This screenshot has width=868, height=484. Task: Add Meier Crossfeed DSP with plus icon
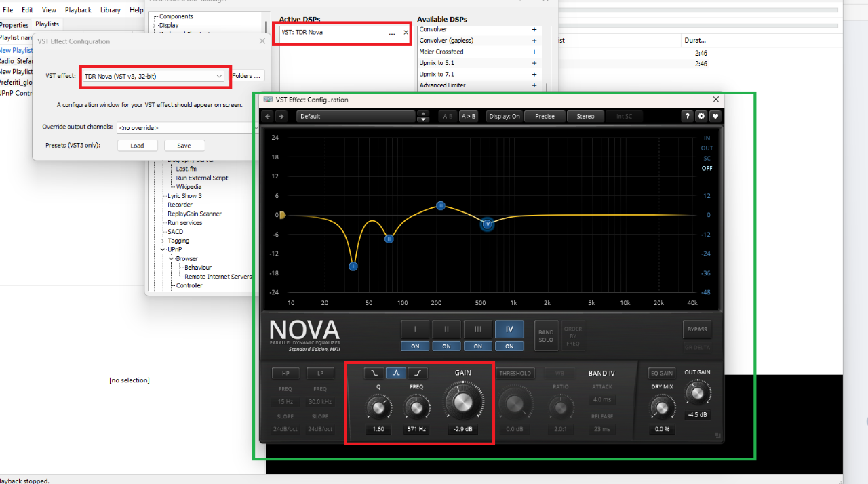coord(534,52)
